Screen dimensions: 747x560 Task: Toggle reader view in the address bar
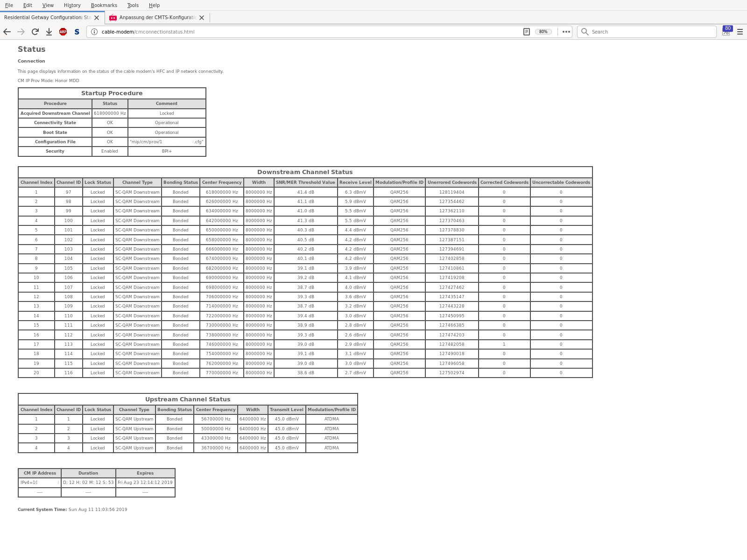coord(526,32)
